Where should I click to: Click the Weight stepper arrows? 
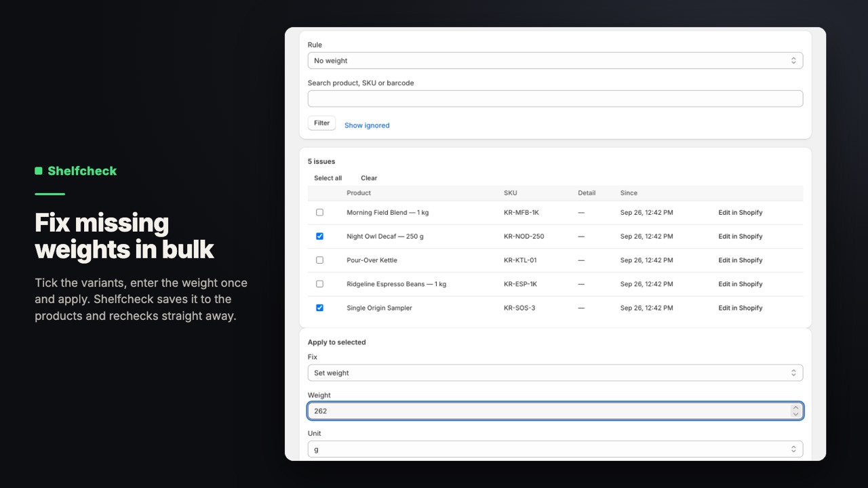point(795,411)
